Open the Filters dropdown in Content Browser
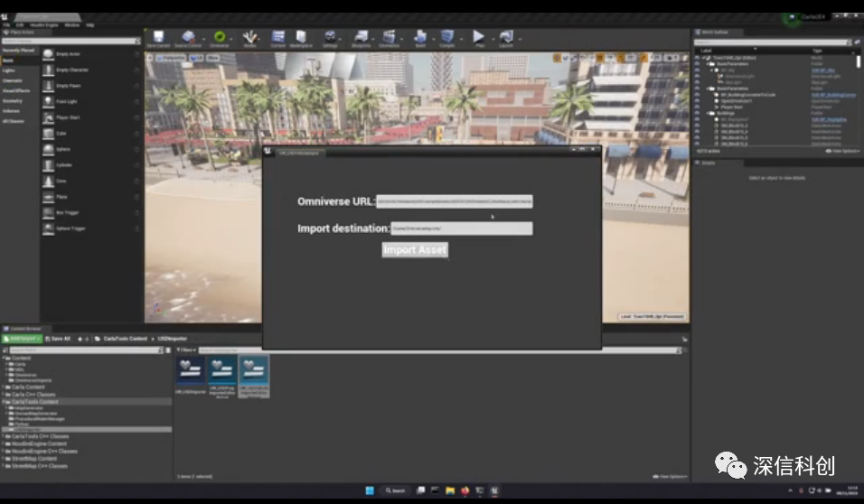864x504 pixels. [x=186, y=350]
